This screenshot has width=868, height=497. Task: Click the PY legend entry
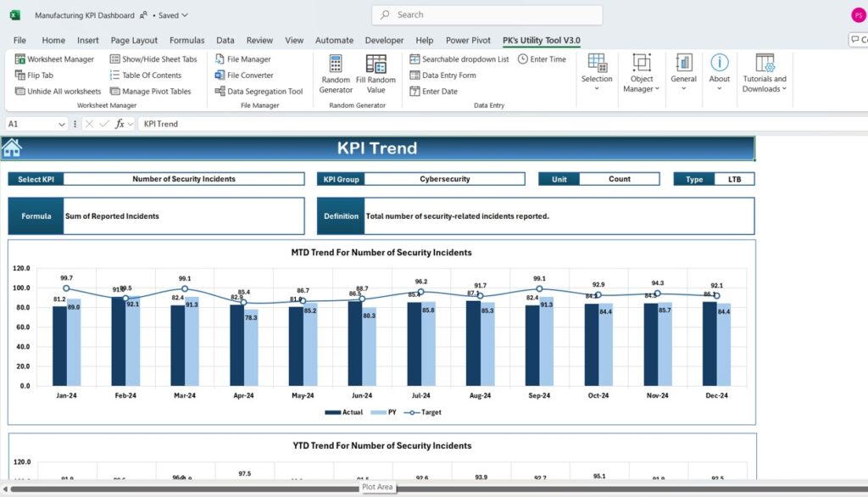click(384, 412)
